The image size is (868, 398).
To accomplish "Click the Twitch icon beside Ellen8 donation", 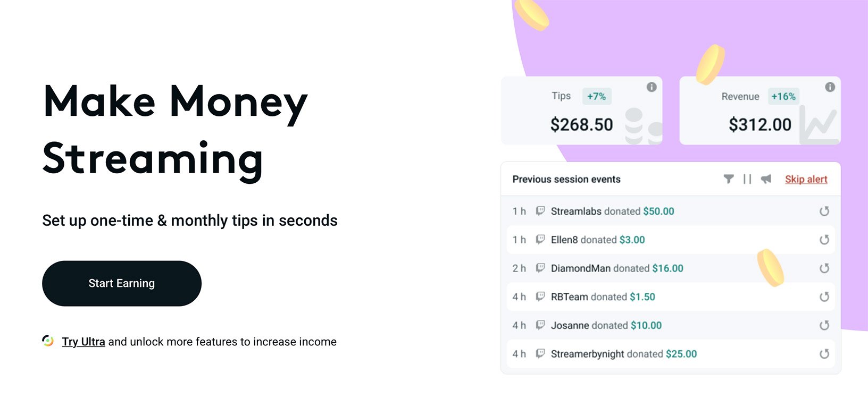I will pos(540,240).
